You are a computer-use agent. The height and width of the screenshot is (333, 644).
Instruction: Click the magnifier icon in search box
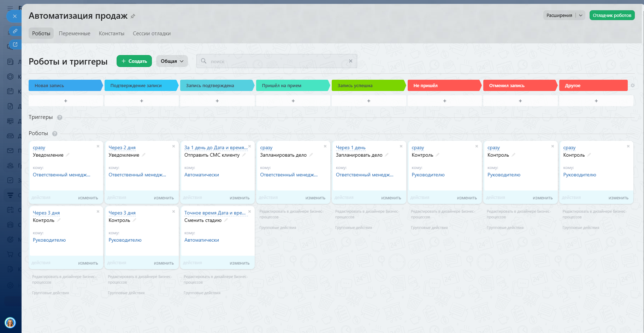(x=203, y=61)
